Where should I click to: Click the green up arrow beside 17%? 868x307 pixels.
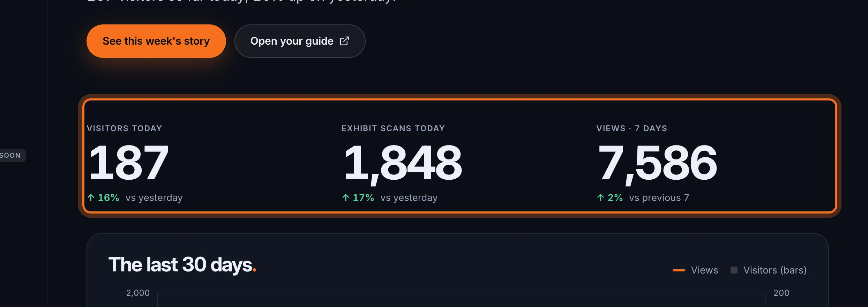click(x=346, y=198)
